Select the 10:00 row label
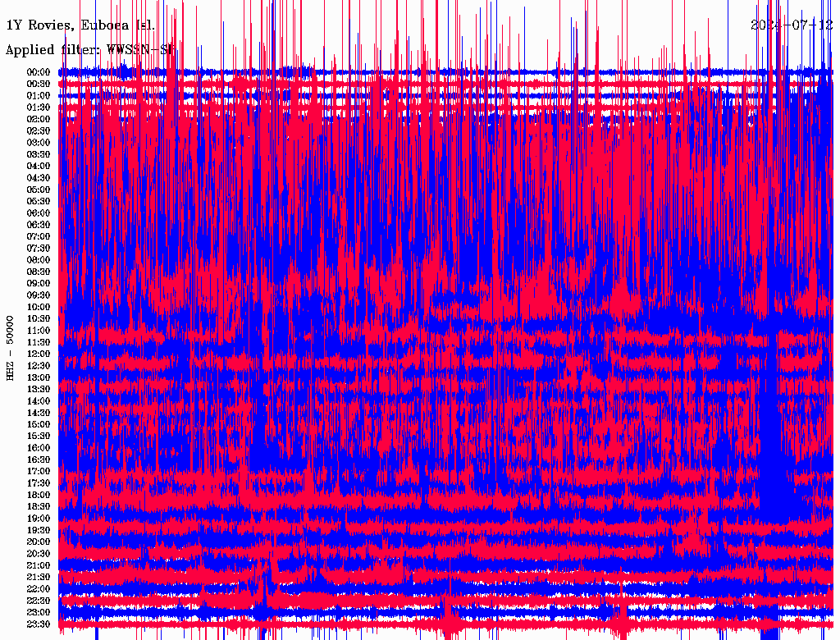Image resolution: width=840 pixels, height=640 pixels. 39,307
